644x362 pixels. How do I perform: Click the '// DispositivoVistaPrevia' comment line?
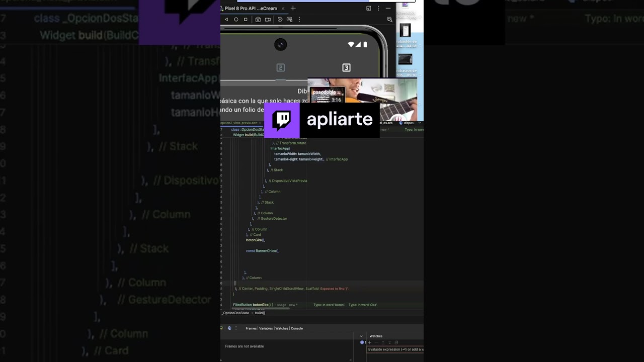point(288,180)
